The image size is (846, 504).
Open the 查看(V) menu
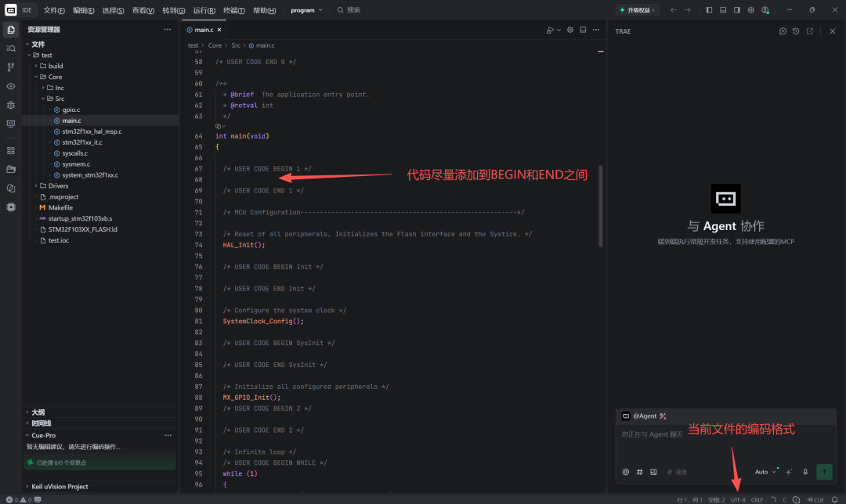(143, 10)
